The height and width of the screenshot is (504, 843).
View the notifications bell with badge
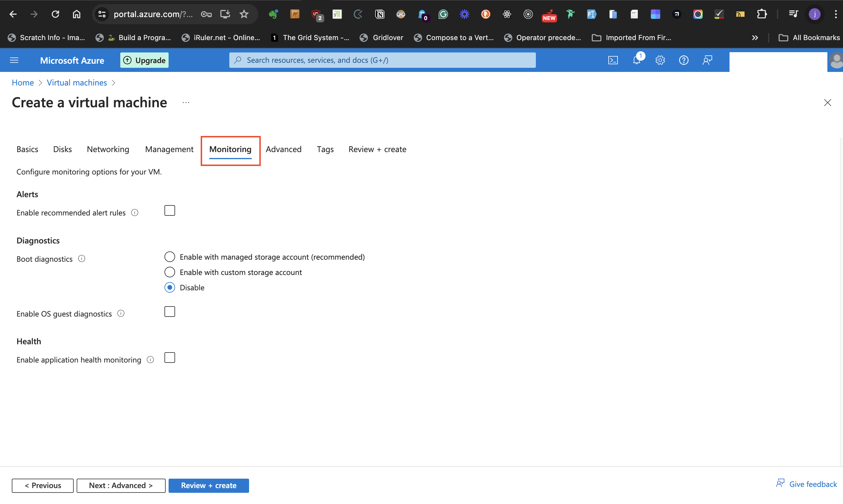[x=637, y=60]
